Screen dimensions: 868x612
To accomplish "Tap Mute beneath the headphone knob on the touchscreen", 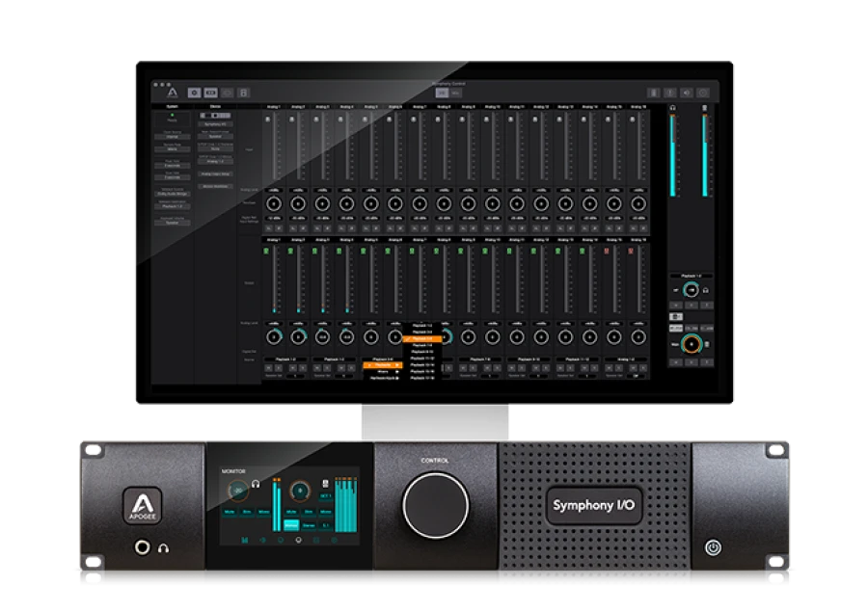I will (x=230, y=512).
